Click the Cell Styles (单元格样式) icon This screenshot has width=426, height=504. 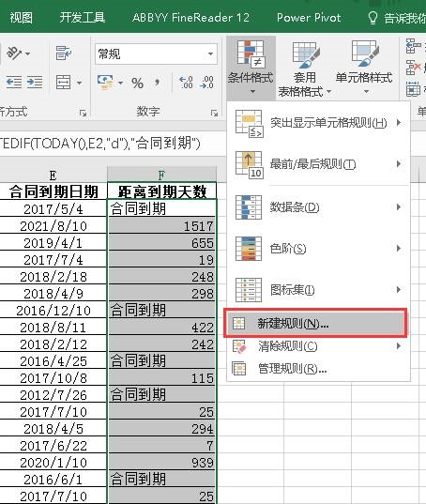[365, 53]
